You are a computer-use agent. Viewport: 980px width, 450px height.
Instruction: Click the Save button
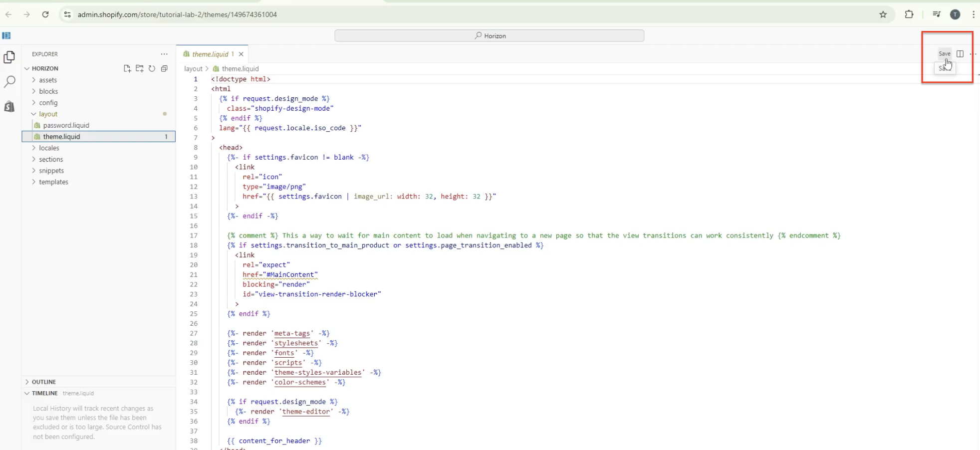pyautogui.click(x=945, y=53)
